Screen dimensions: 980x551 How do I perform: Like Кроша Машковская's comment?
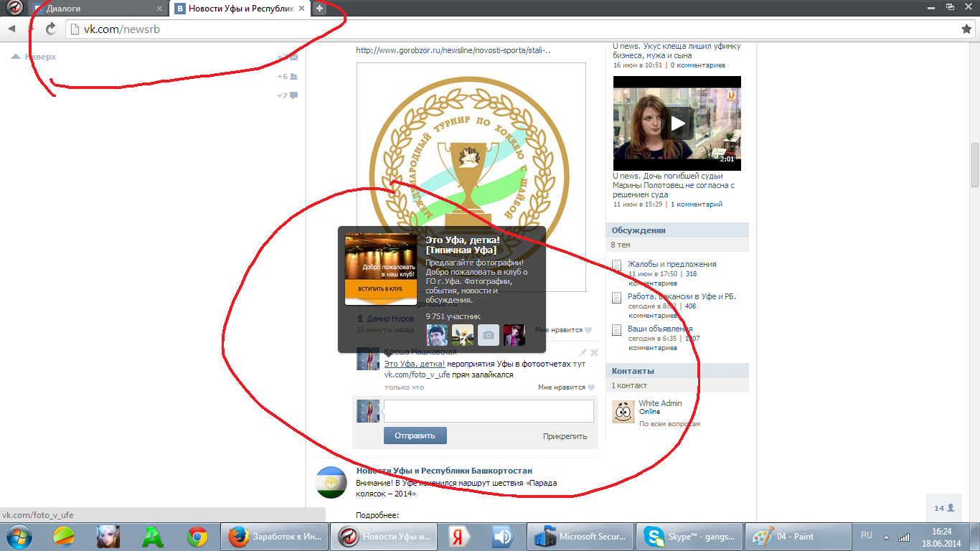pos(566,387)
